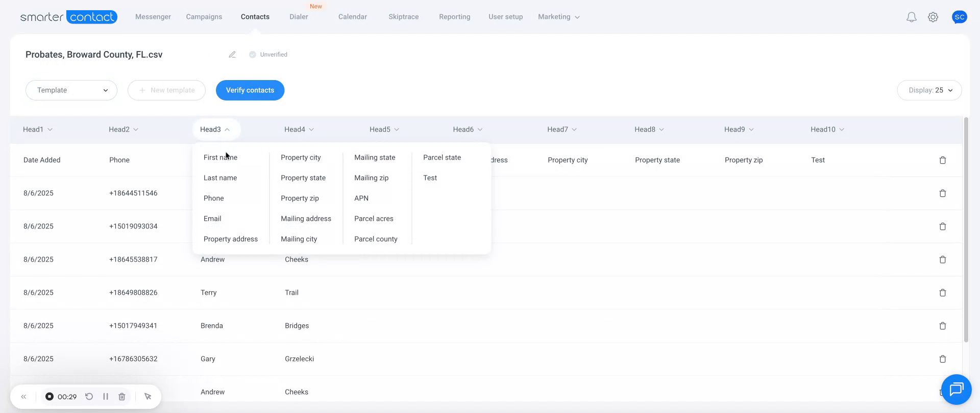Select Mailing city option
Viewport: 980px width, 413px height.
(x=299, y=239)
